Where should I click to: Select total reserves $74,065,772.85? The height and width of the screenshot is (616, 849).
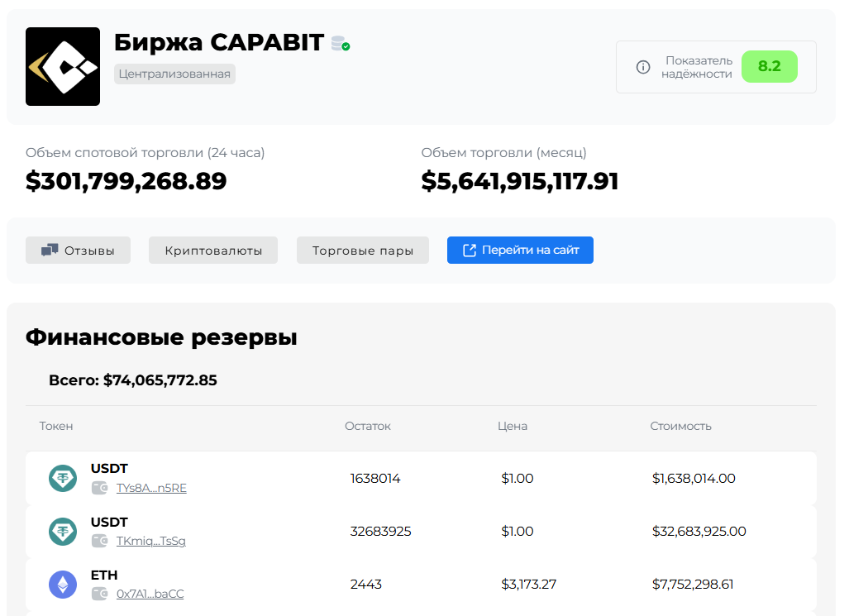160,380
